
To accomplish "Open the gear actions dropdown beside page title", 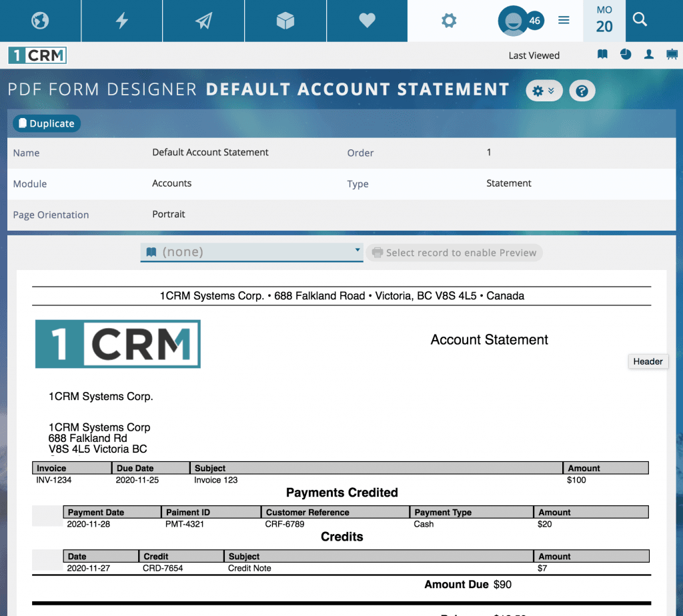I will point(544,90).
